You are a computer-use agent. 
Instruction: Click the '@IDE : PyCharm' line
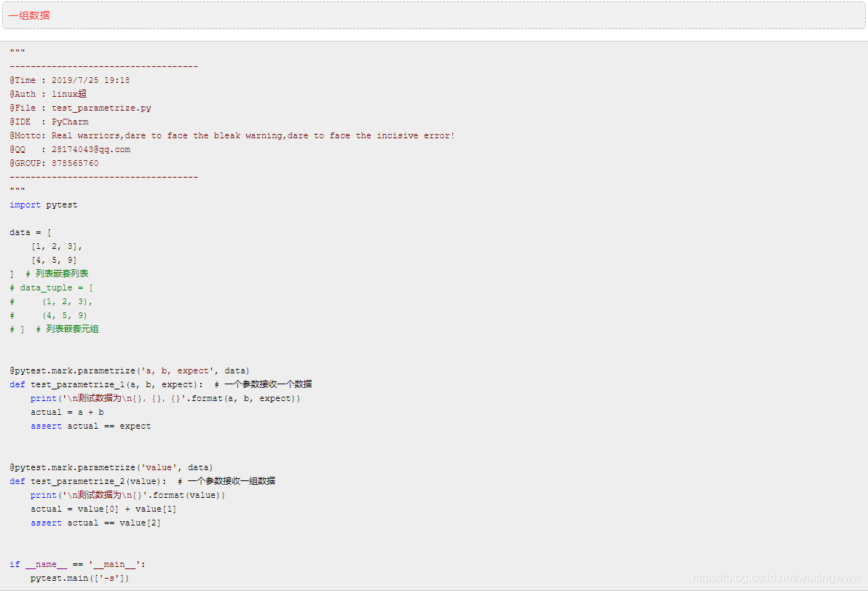click(x=49, y=122)
